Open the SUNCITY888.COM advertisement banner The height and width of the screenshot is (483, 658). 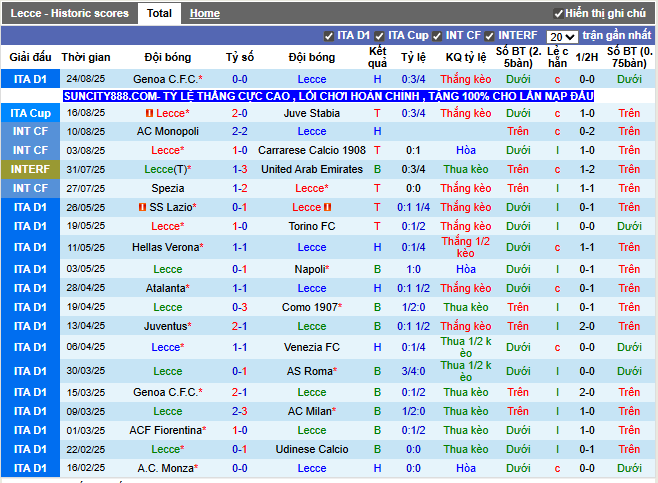328,96
